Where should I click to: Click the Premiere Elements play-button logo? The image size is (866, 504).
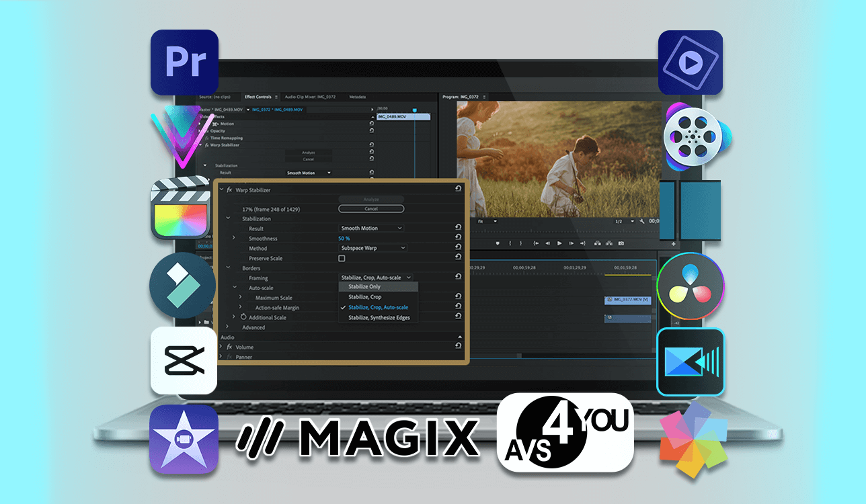(x=690, y=62)
